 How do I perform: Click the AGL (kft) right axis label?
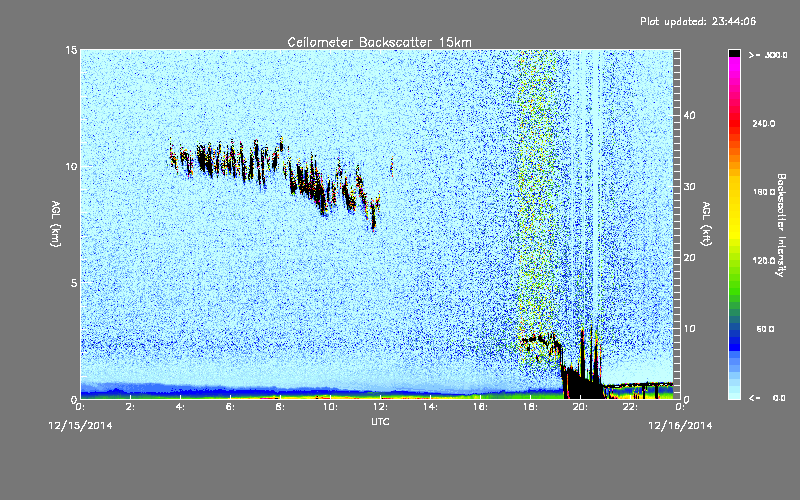coord(706,224)
